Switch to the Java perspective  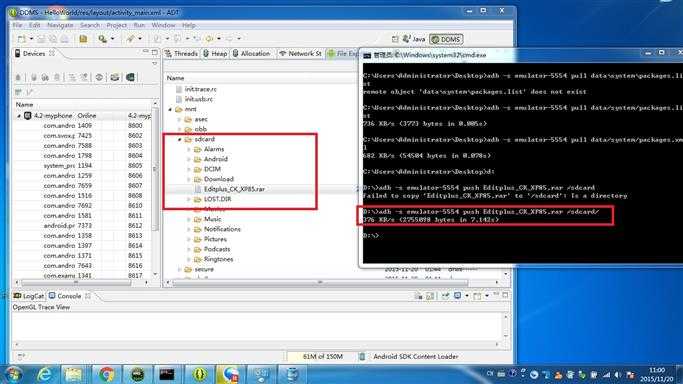click(414, 39)
